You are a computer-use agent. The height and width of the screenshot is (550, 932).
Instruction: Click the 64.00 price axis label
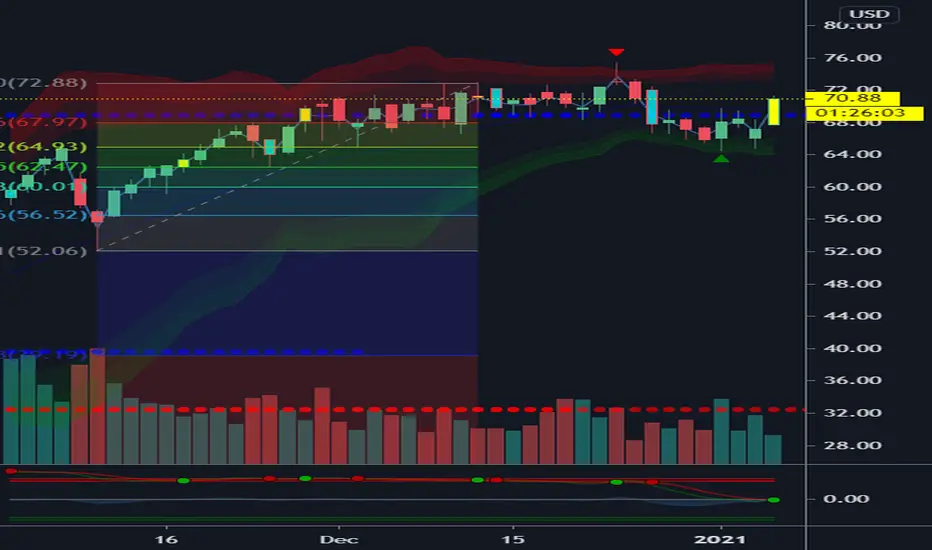click(x=852, y=154)
